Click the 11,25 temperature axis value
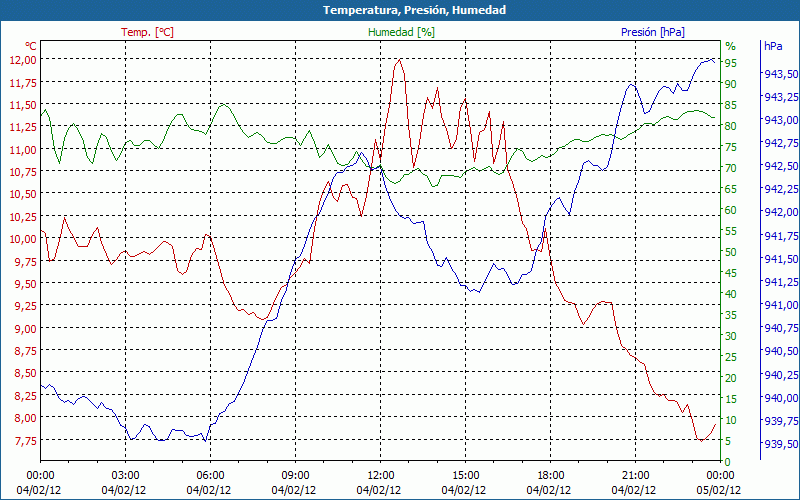 click(x=23, y=127)
